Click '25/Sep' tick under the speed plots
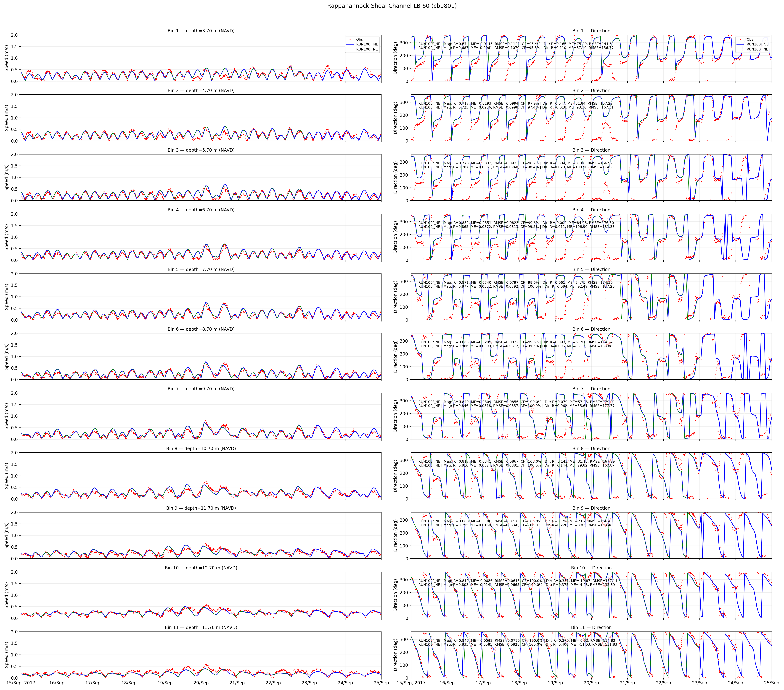Screen dimensions: 784x690 tap(381, 683)
